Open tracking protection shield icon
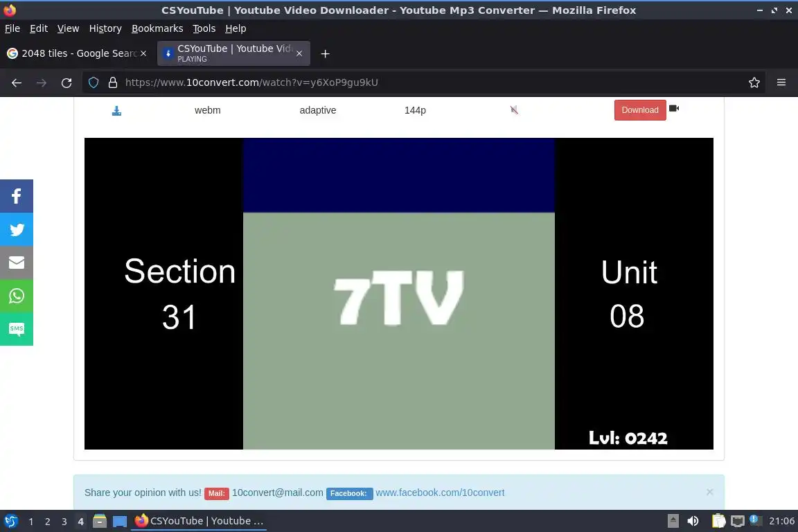The height and width of the screenshot is (532, 798). [x=94, y=82]
